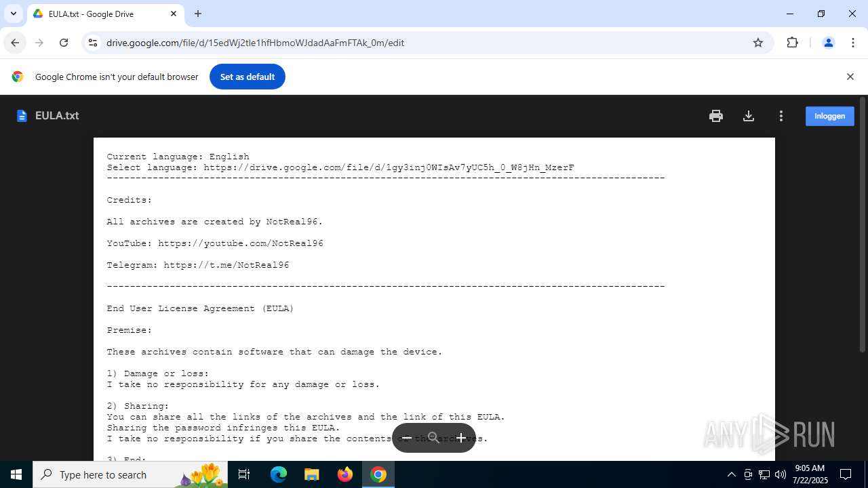The width and height of the screenshot is (868, 488).
Task: Close the EULA.txt browser tab
Action: click(174, 14)
